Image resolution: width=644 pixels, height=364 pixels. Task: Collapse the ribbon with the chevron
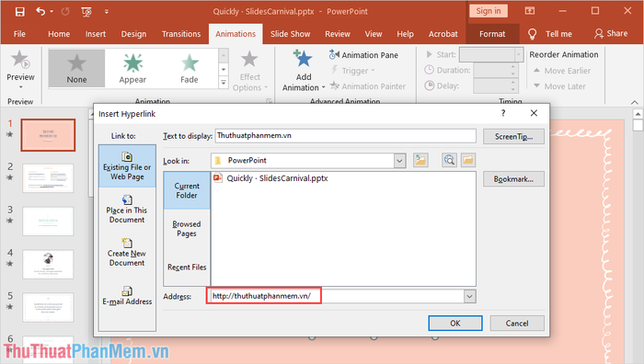click(x=635, y=102)
